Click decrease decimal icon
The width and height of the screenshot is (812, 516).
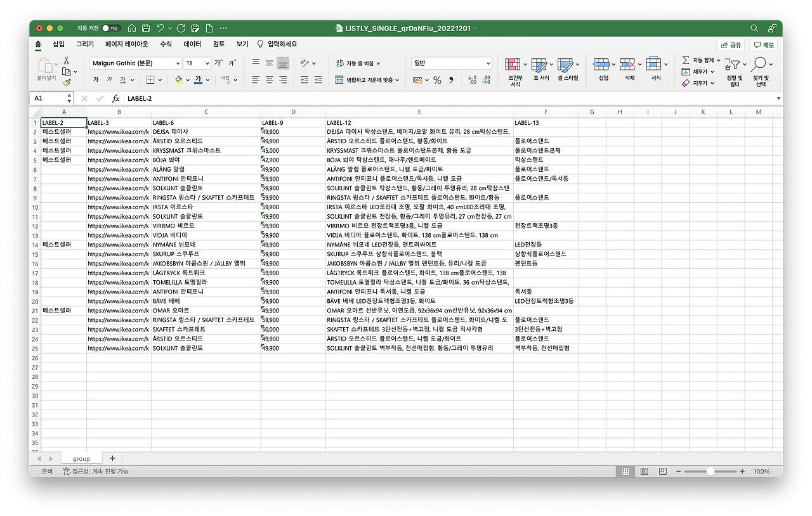pyautogui.click(x=486, y=80)
